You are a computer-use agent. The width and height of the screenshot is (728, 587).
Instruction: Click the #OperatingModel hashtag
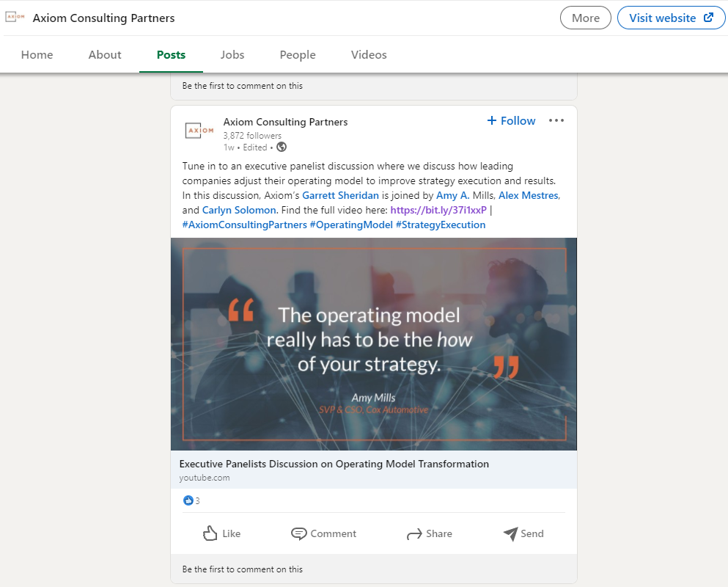pos(351,225)
